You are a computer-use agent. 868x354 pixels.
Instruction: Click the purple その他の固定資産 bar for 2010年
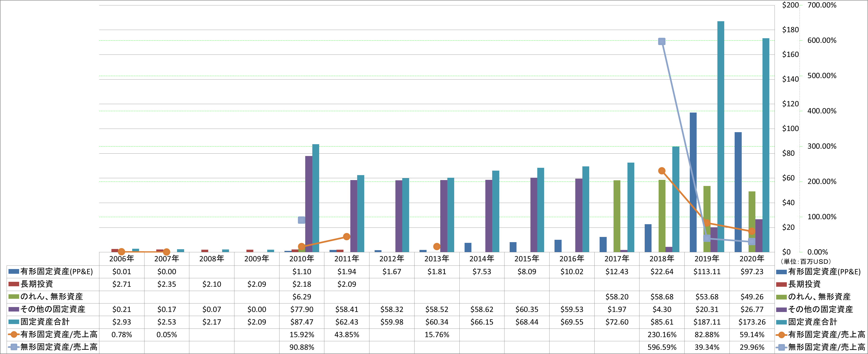(x=309, y=204)
